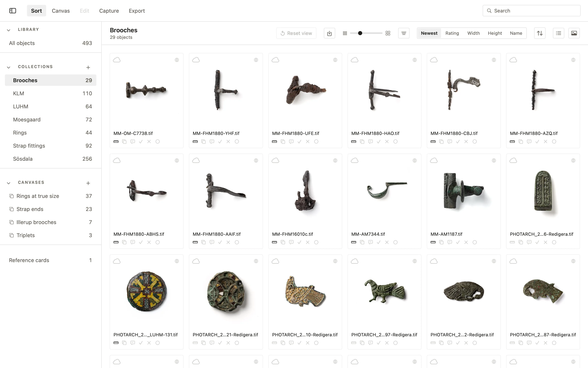The image size is (588, 368).
Task: Click the ruler scale icon under MM-FHM1880-UFE.tif
Action: pos(274,142)
